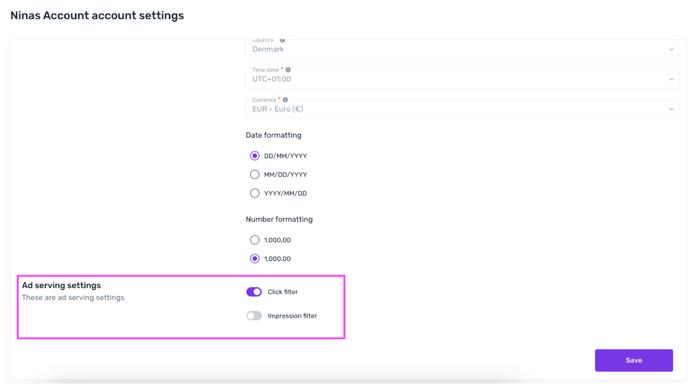Select YYYY/MM/DD date format
This screenshot has width=688, height=384.
pyautogui.click(x=254, y=193)
